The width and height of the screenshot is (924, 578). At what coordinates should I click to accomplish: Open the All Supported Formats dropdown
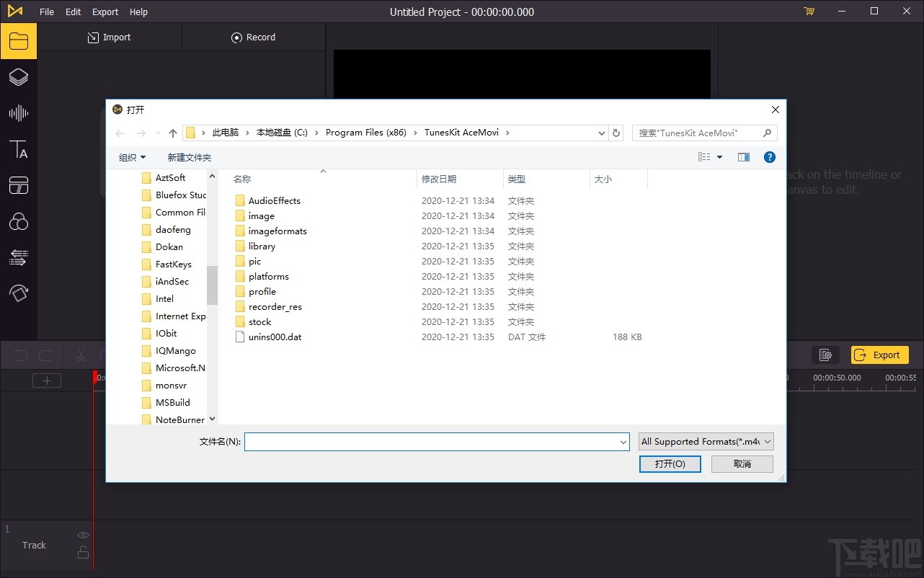(705, 441)
